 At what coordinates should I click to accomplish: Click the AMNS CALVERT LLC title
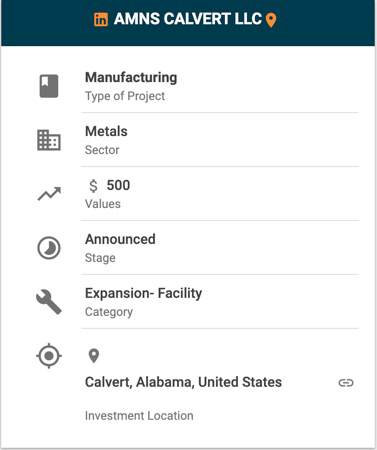tap(188, 19)
